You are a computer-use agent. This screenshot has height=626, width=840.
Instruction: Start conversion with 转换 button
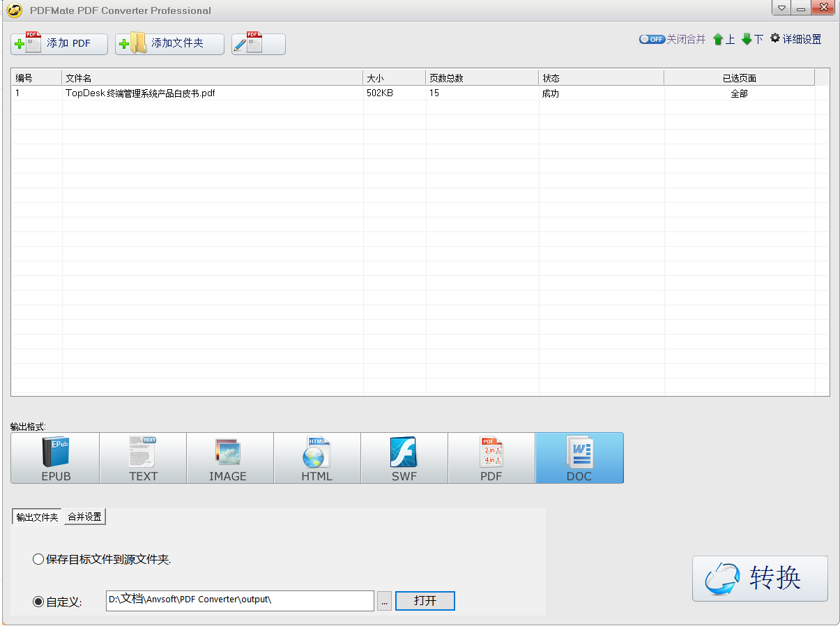[x=760, y=579]
